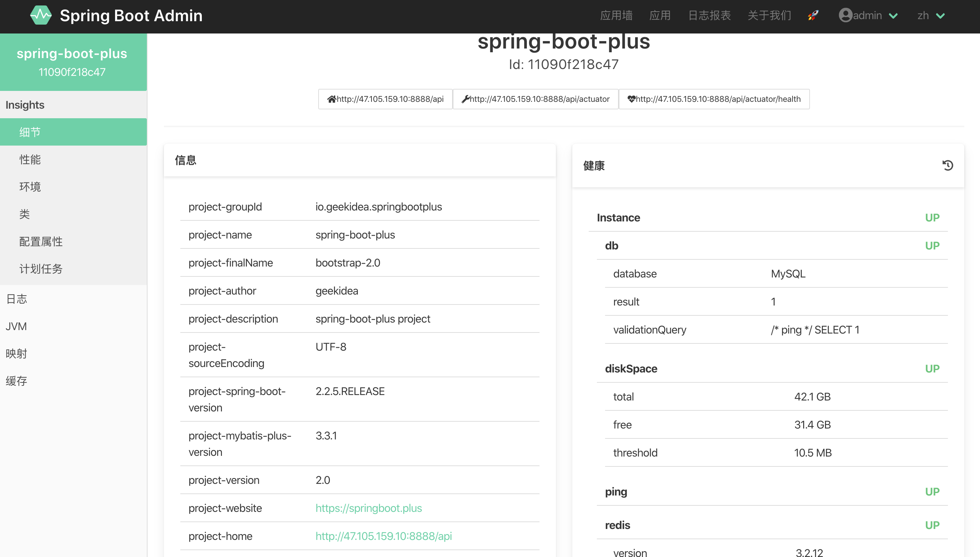Viewport: 980px width, 557px height.
Task: Open the project-website springboot.plus link
Action: [369, 508]
